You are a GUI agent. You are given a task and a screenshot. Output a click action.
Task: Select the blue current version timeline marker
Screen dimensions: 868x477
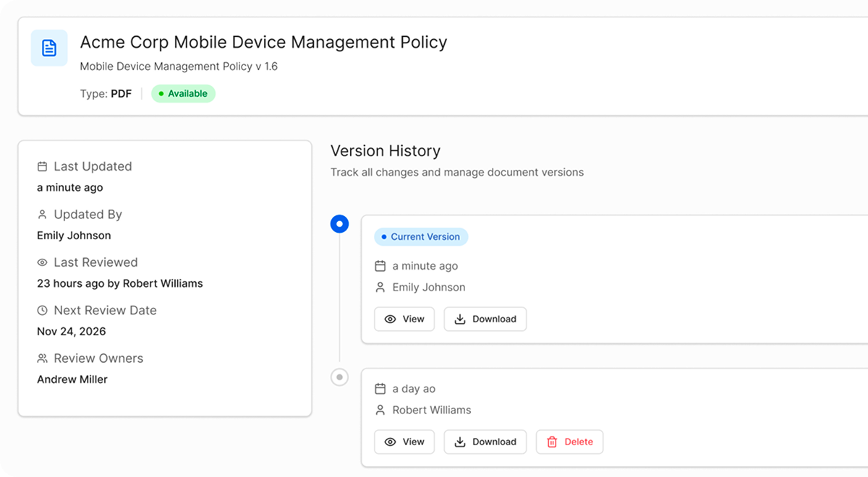pos(339,224)
